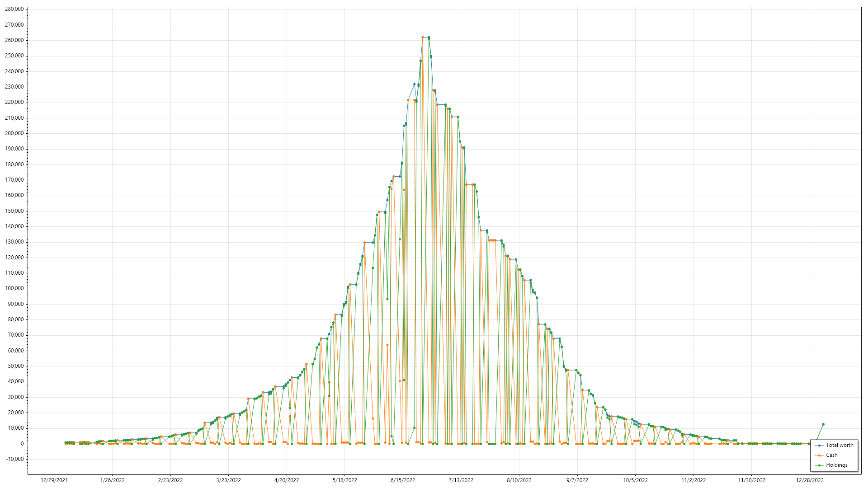Click the 40,000 value axis label

click(x=16, y=381)
